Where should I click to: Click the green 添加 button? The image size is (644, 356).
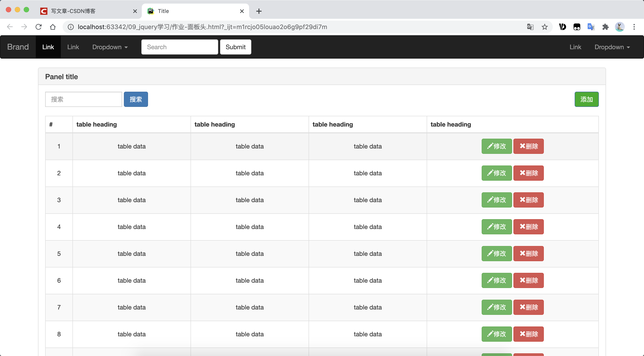point(586,99)
